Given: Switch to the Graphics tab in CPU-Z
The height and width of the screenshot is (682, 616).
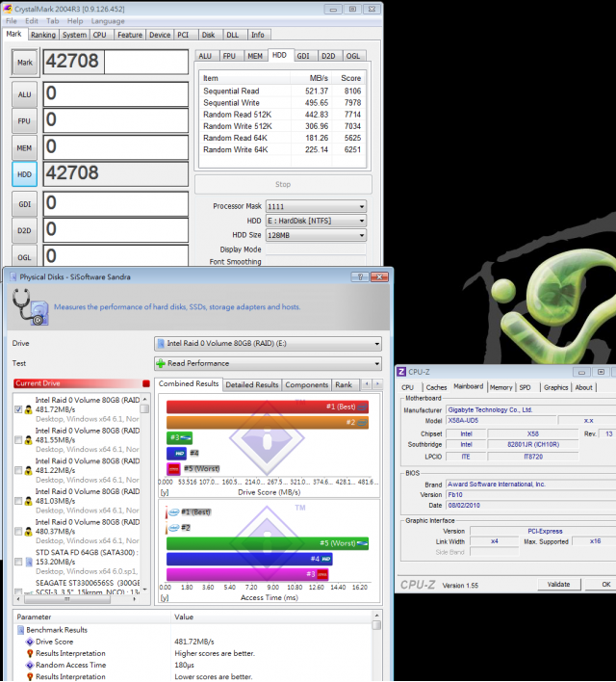Looking at the screenshot, I should [x=555, y=387].
